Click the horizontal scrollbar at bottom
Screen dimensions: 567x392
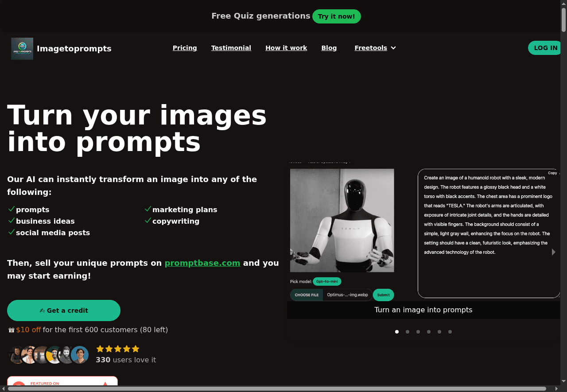click(277, 389)
